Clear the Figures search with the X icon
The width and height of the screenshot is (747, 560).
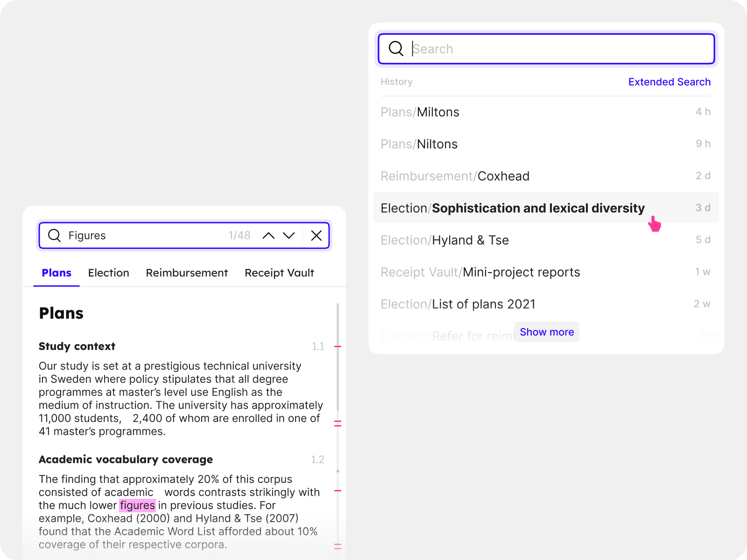[316, 236]
